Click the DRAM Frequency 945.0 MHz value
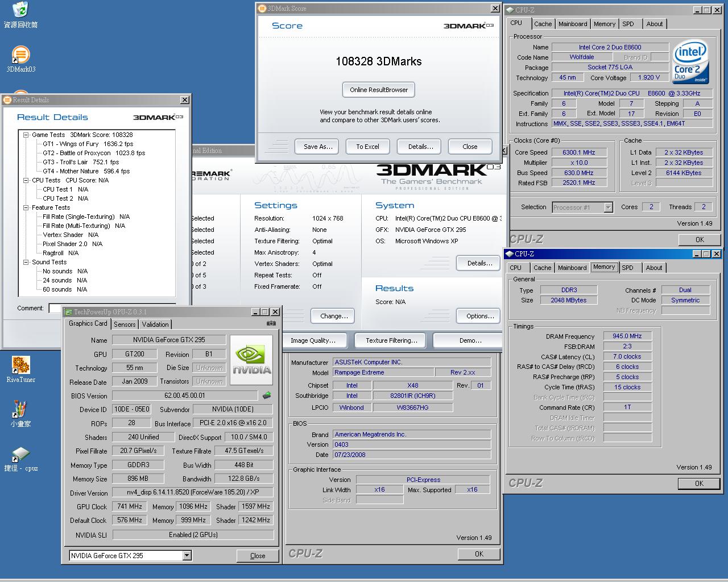The image size is (728, 582). (x=627, y=336)
